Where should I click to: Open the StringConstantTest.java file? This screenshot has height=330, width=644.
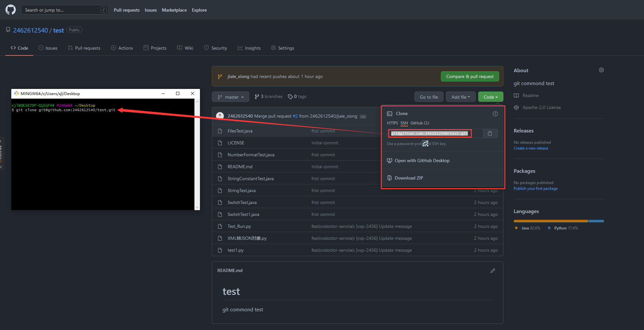coord(251,179)
